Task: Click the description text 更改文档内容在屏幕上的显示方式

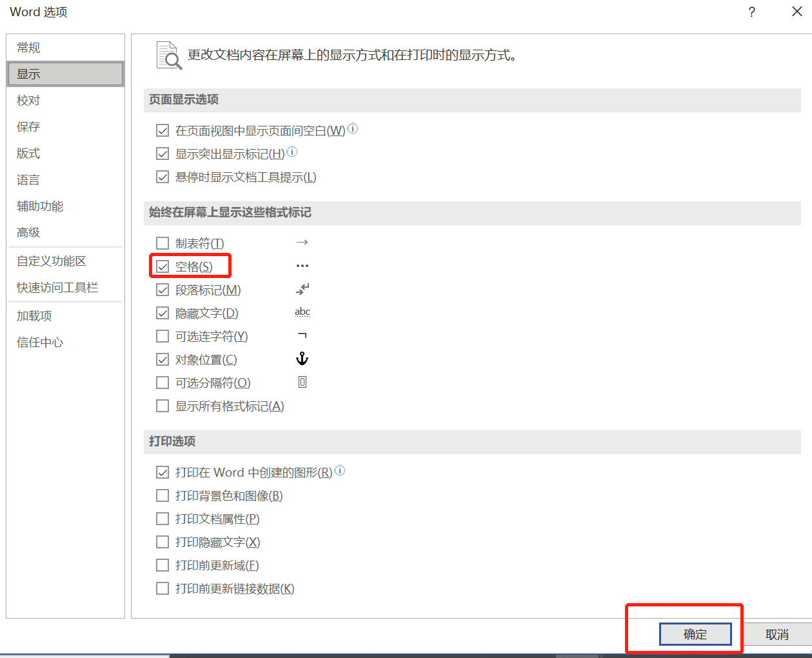Action: pos(352,55)
